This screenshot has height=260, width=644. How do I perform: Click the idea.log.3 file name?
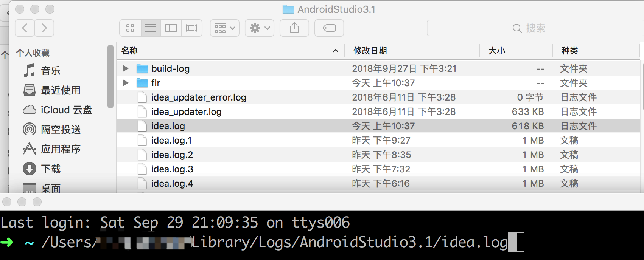tap(172, 169)
